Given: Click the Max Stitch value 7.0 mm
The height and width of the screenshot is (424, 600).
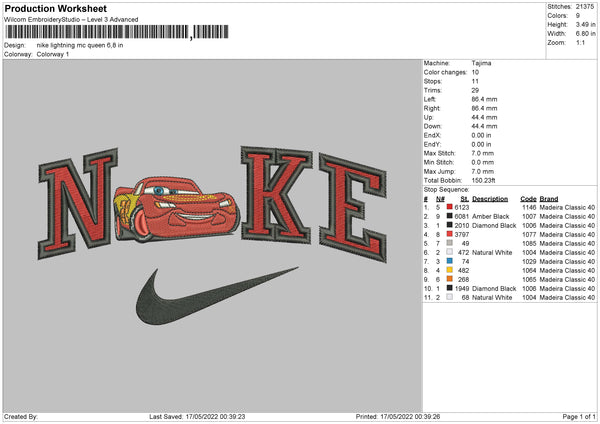Looking at the screenshot, I should (x=483, y=153).
